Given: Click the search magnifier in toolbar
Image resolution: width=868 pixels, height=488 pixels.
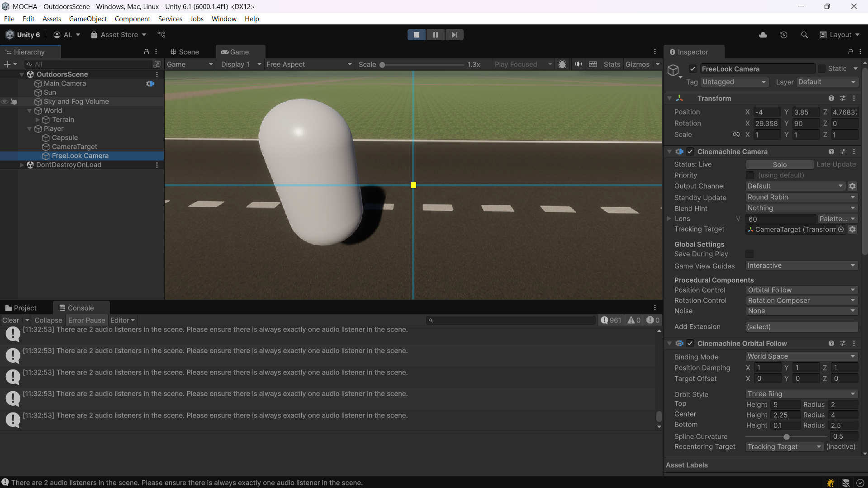Looking at the screenshot, I should [x=804, y=35].
